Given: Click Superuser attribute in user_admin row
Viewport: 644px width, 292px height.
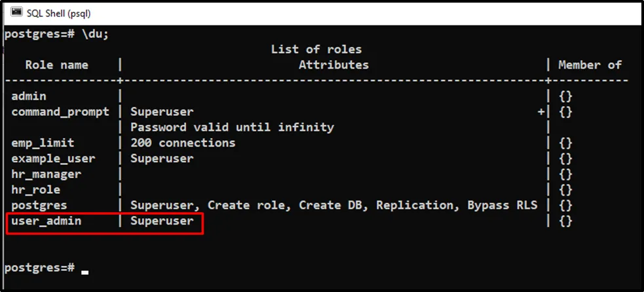Looking at the screenshot, I should (162, 221).
